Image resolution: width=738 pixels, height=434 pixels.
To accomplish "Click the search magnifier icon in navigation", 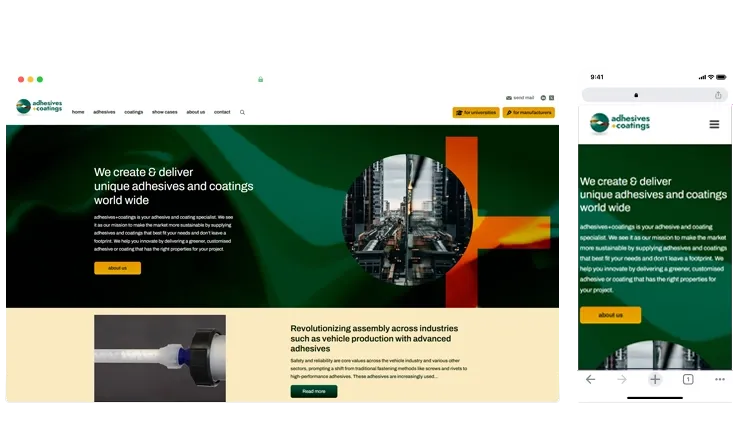I will [242, 113].
